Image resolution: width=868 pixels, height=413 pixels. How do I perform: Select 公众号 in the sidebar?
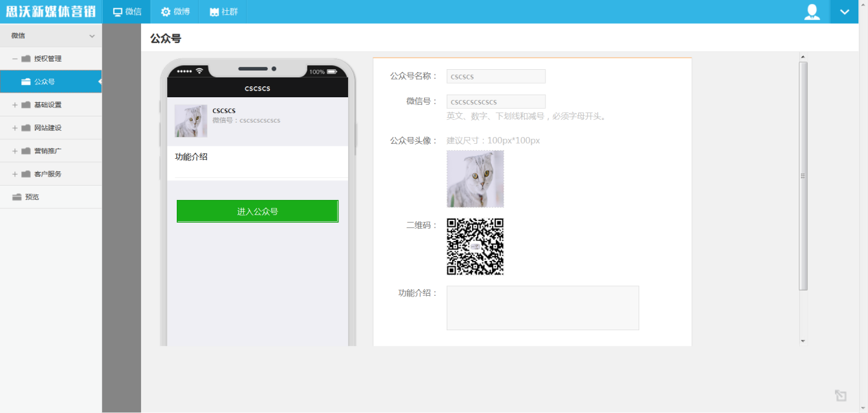pyautogui.click(x=45, y=82)
